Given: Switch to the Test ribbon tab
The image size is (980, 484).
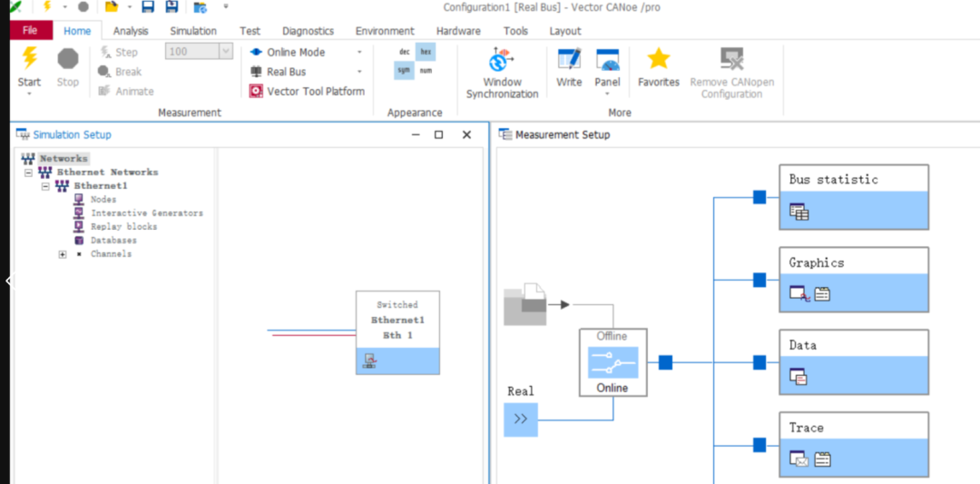Looking at the screenshot, I should click(x=250, y=31).
